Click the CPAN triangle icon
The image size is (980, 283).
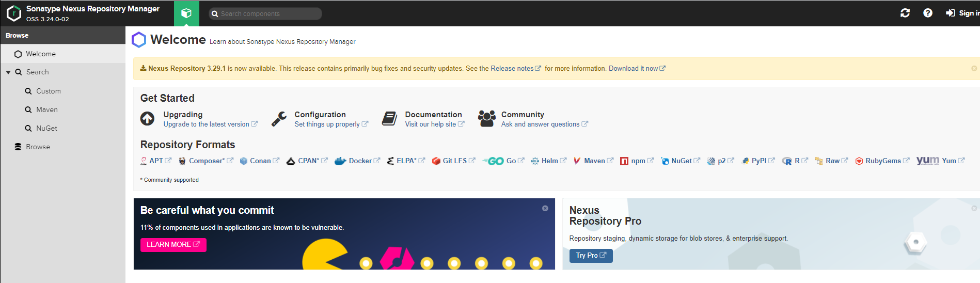(x=291, y=161)
